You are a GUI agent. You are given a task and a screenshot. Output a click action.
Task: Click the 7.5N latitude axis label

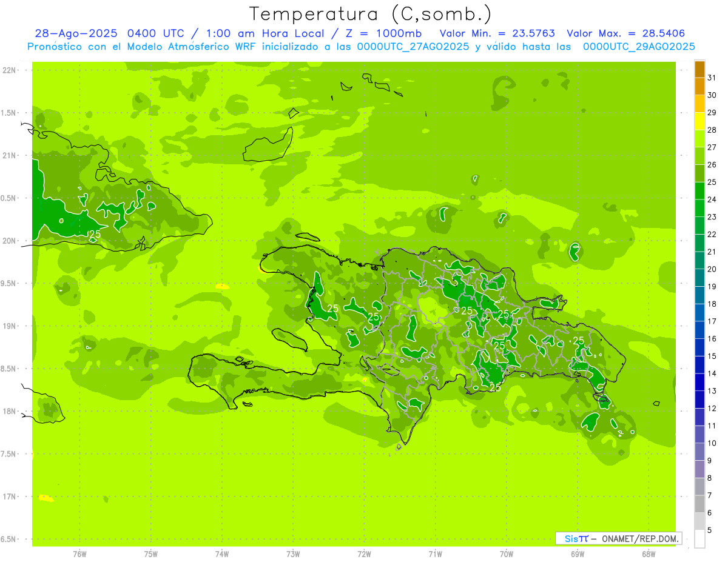pos(9,454)
